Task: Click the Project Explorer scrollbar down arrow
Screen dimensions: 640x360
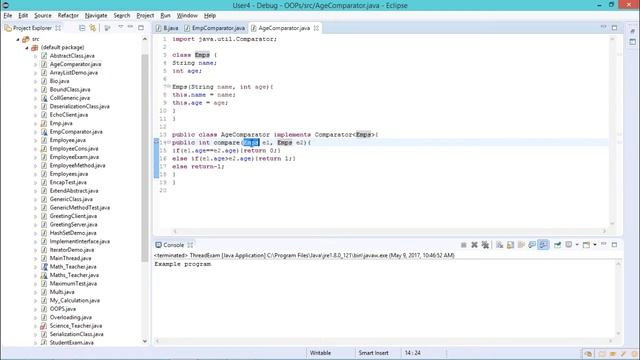Action: [x=144, y=342]
